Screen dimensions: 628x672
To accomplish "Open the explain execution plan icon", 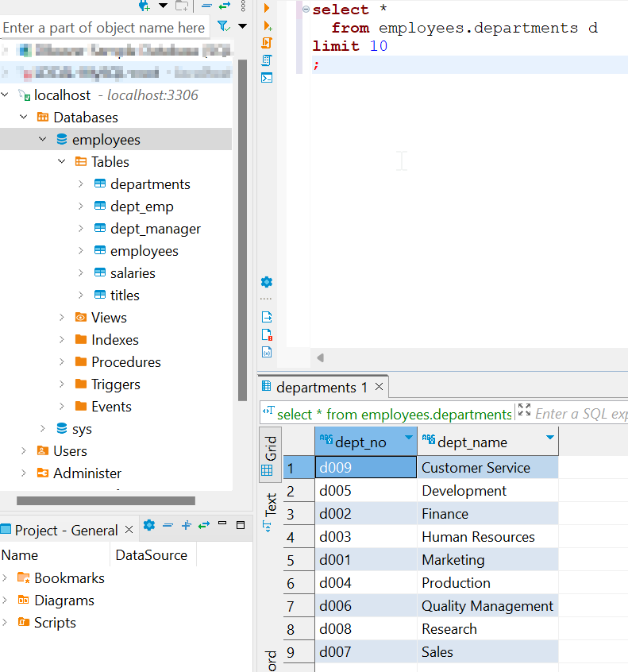I will (x=267, y=60).
